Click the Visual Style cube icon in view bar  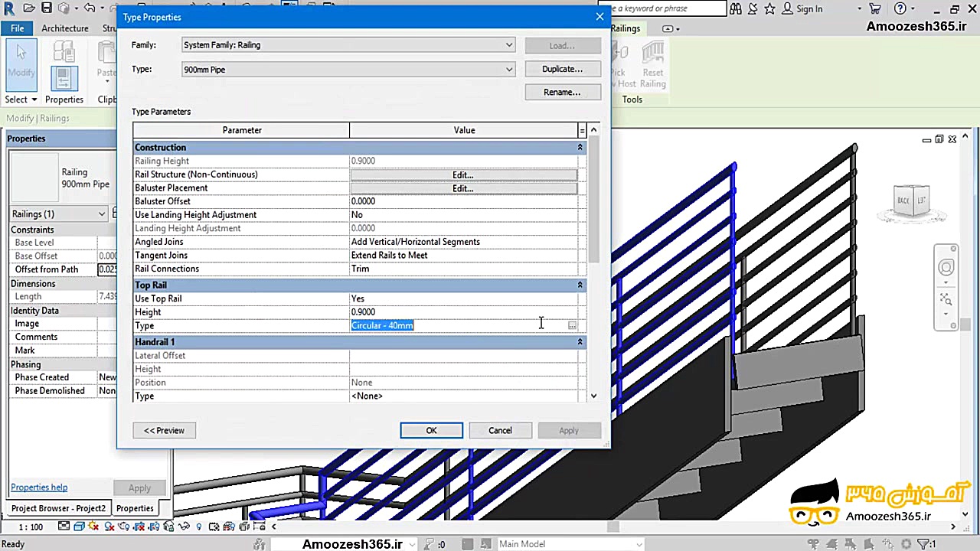coord(79,527)
